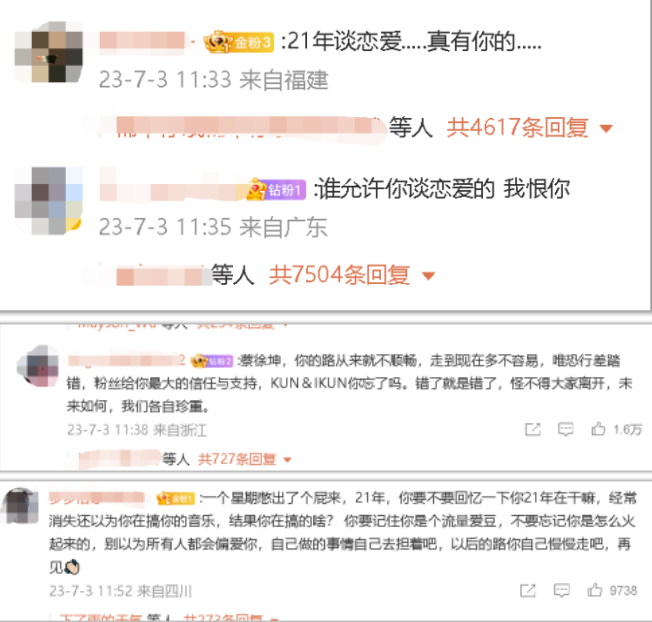652x622 pixels.
Task: Click dropdown arrow beside 共7504条回复
Action: pos(429,276)
